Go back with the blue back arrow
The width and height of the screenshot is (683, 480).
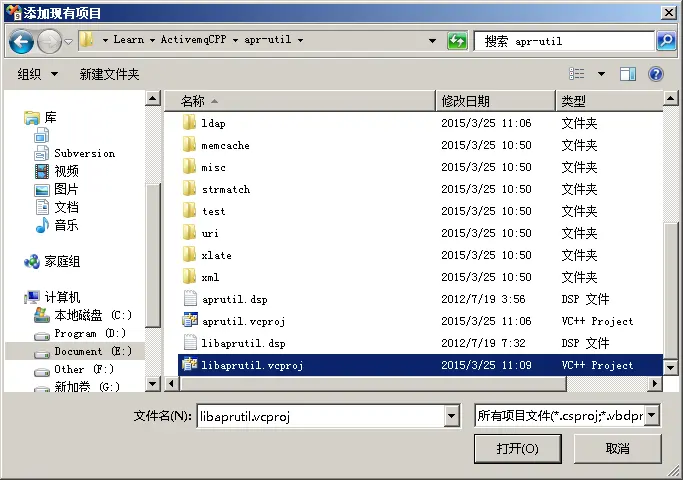(21, 41)
